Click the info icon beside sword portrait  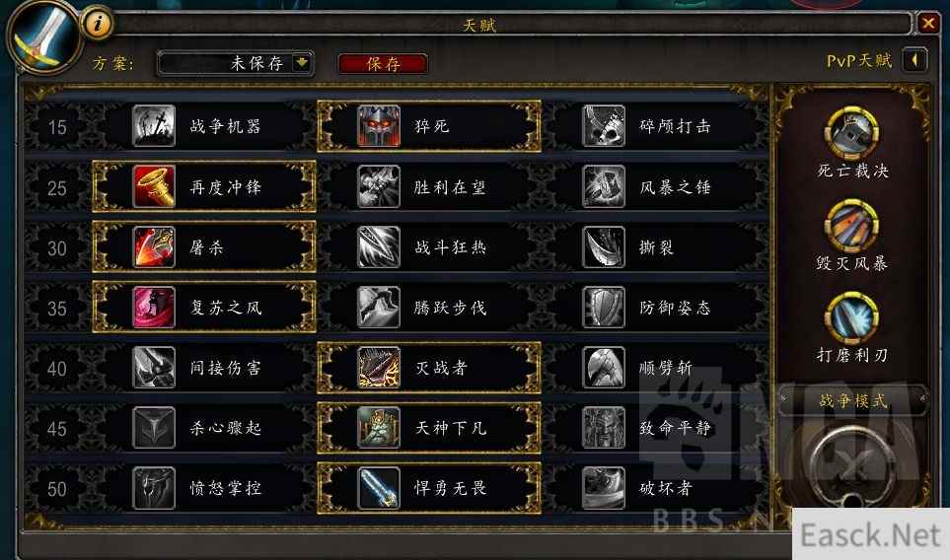[x=97, y=24]
